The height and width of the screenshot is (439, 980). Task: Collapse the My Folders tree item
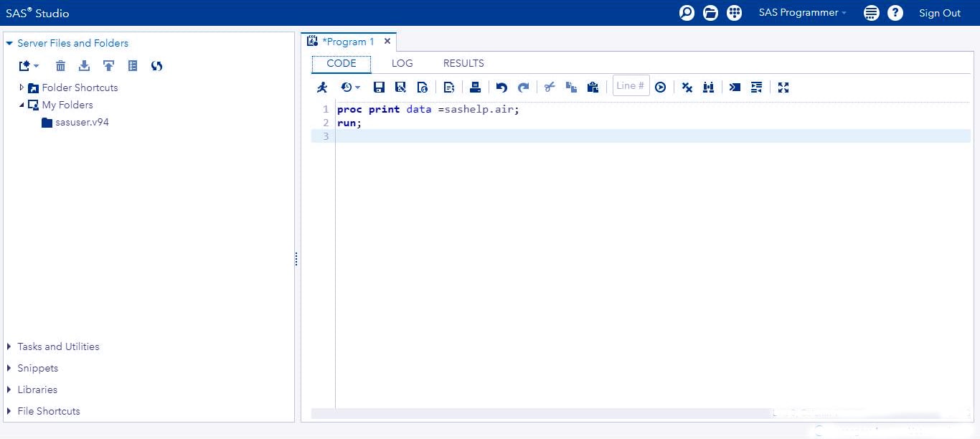[22, 105]
